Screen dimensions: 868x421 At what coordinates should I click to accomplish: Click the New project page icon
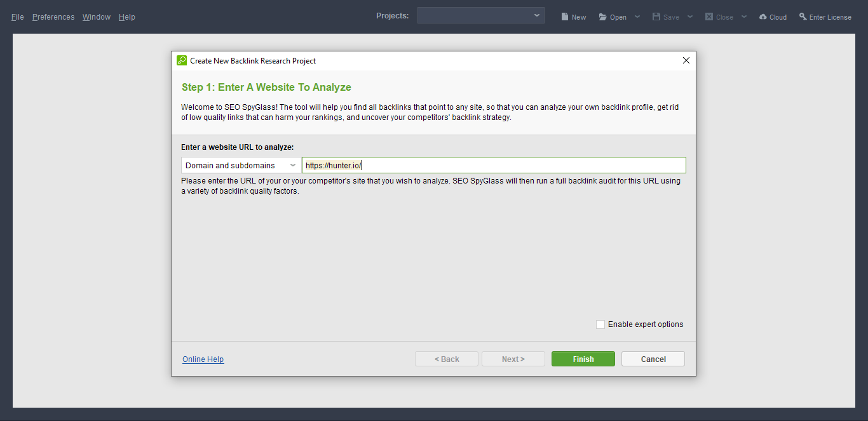click(564, 17)
